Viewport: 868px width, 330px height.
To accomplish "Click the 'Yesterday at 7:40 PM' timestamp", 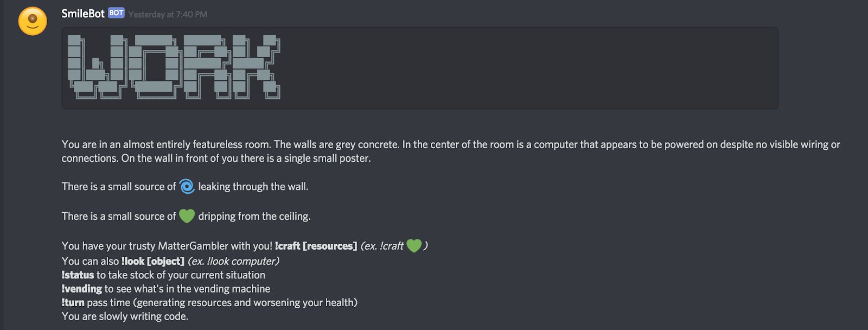I will (168, 15).
